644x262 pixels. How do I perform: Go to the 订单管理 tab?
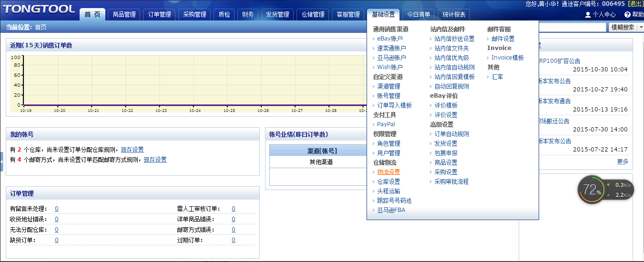point(159,15)
